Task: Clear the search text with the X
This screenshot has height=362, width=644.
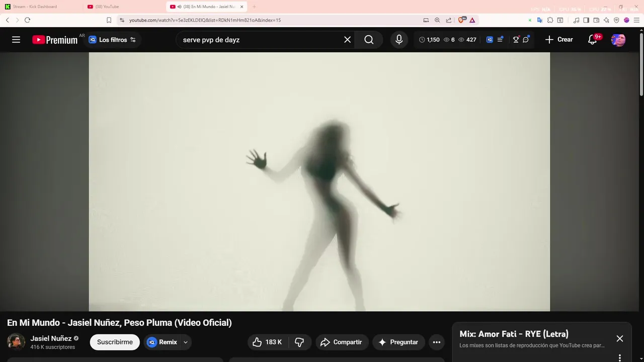Action: [347, 40]
